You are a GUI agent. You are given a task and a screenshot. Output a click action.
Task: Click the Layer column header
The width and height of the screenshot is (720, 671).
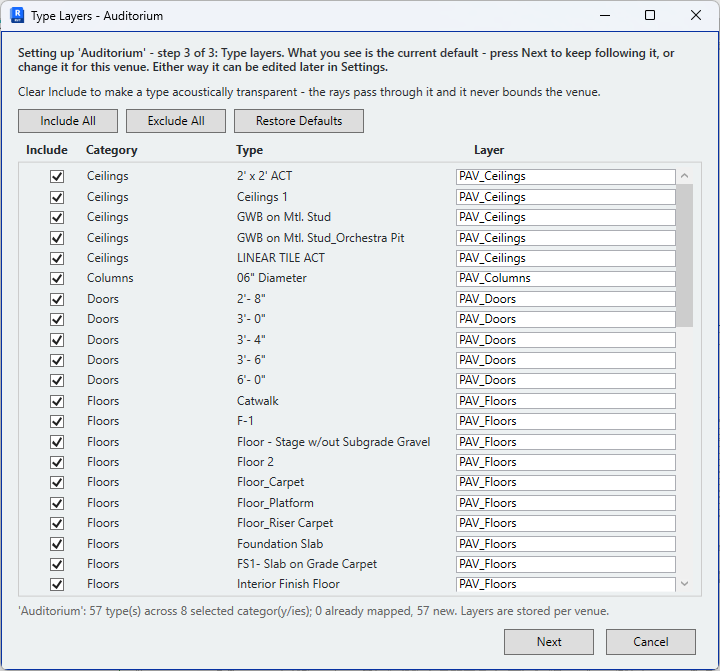tap(489, 150)
